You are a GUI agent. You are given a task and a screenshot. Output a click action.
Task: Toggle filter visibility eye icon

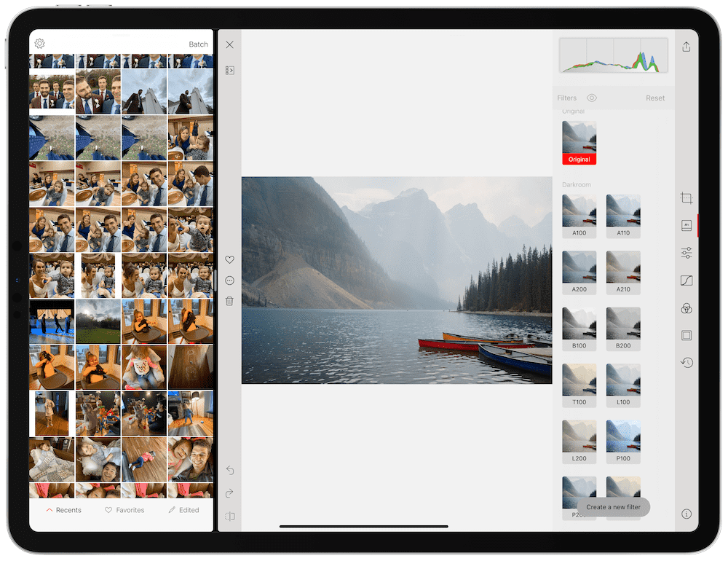(x=591, y=98)
